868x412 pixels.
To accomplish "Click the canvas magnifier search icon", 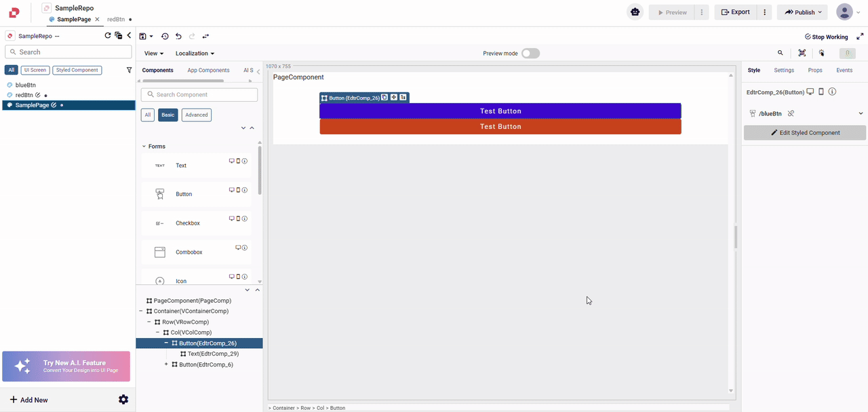I will click(x=781, y=53).
